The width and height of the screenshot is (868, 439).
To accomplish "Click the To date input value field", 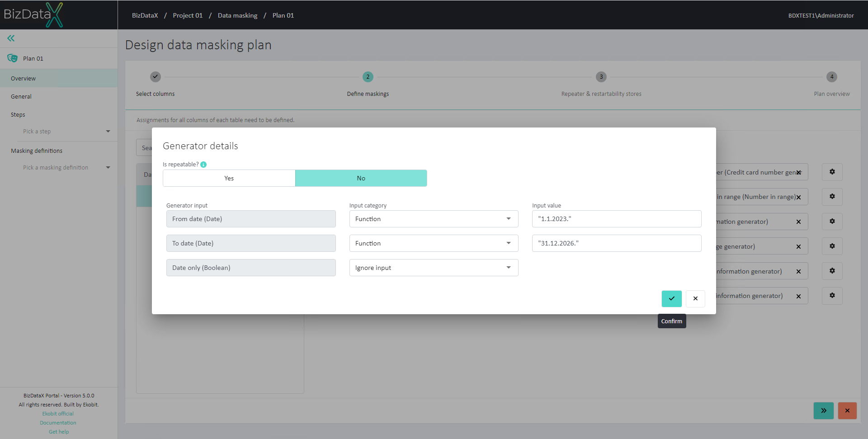I will click(617, 243).
